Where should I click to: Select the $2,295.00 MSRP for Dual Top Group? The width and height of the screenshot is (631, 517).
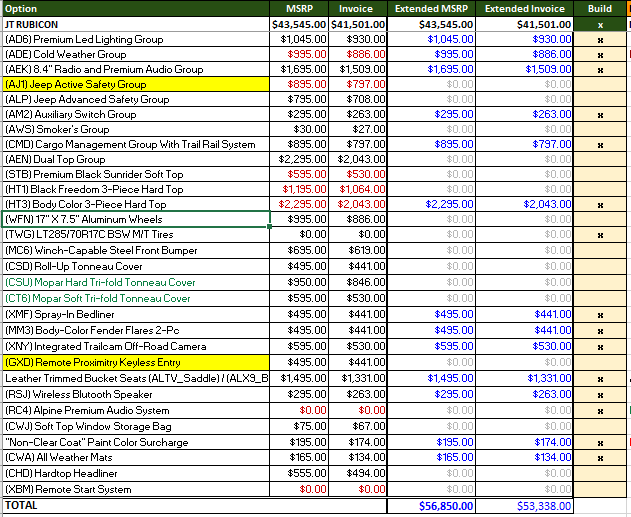tap(299, 159)
